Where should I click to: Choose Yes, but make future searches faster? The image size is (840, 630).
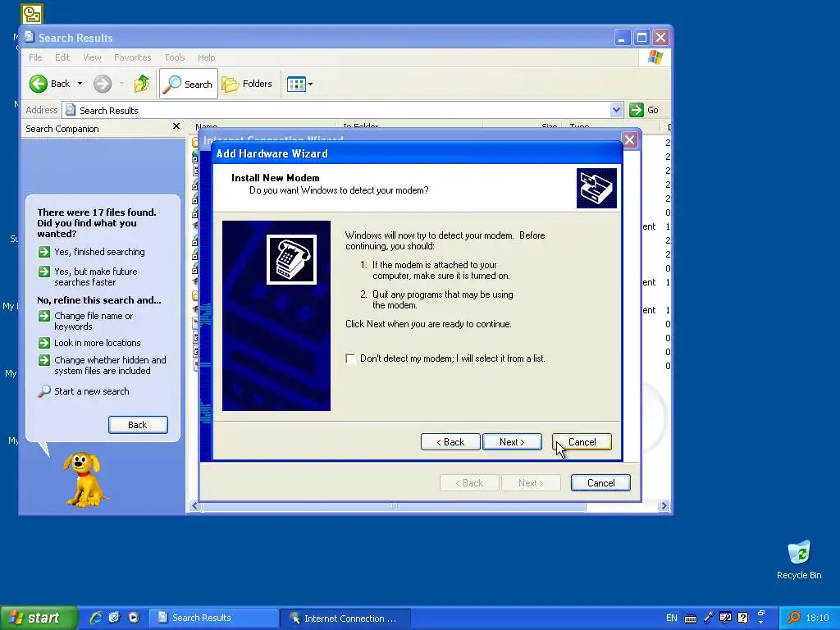[x=89, y=277]
